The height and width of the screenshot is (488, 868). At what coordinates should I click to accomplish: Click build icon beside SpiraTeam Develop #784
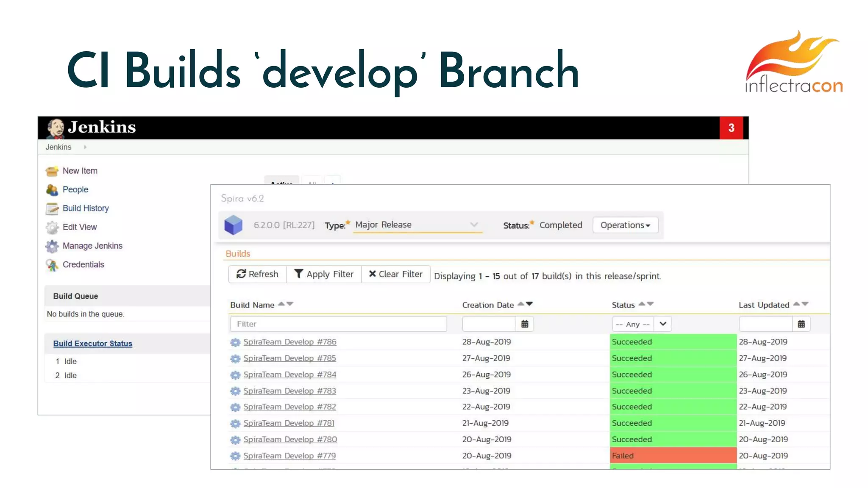pos(235,375)
